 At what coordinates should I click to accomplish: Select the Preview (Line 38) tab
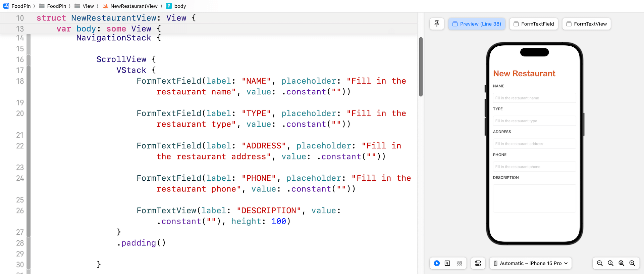click(477, 24)
